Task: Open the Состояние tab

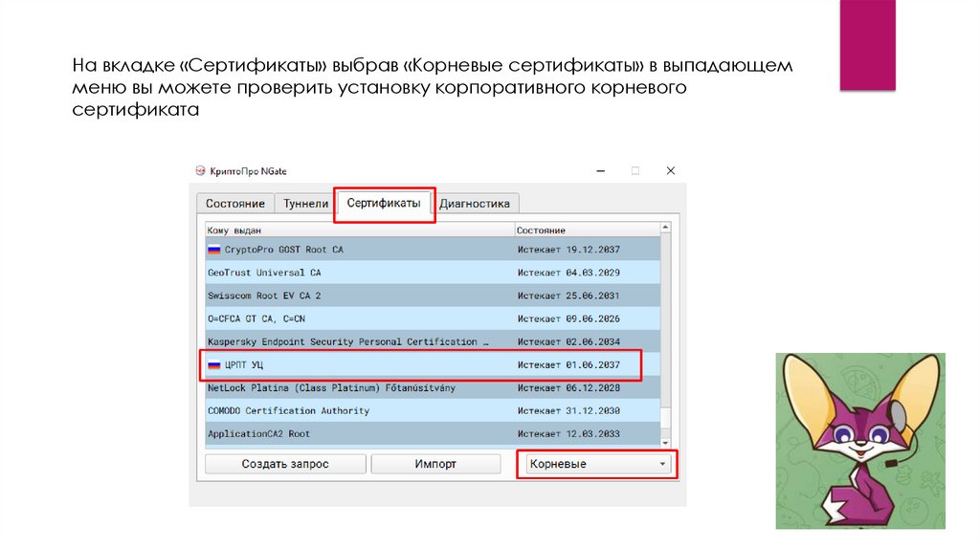Action: [x=235, y=204]
